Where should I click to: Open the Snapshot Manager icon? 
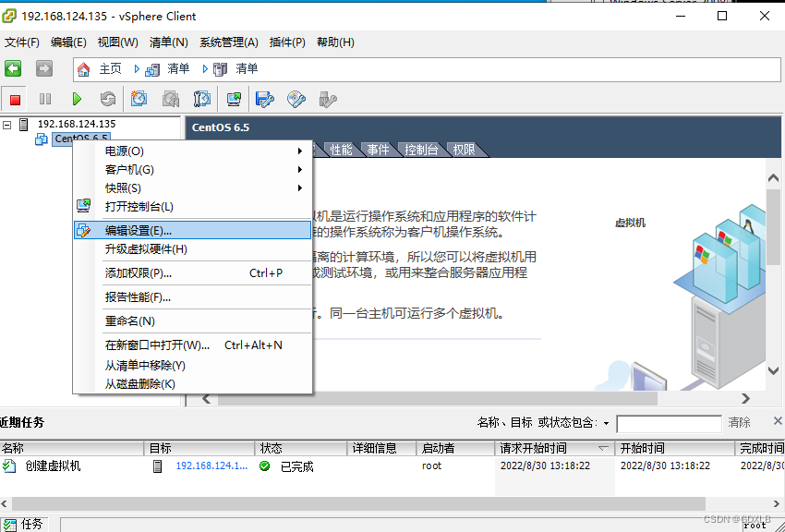click(x=201, y=99)
